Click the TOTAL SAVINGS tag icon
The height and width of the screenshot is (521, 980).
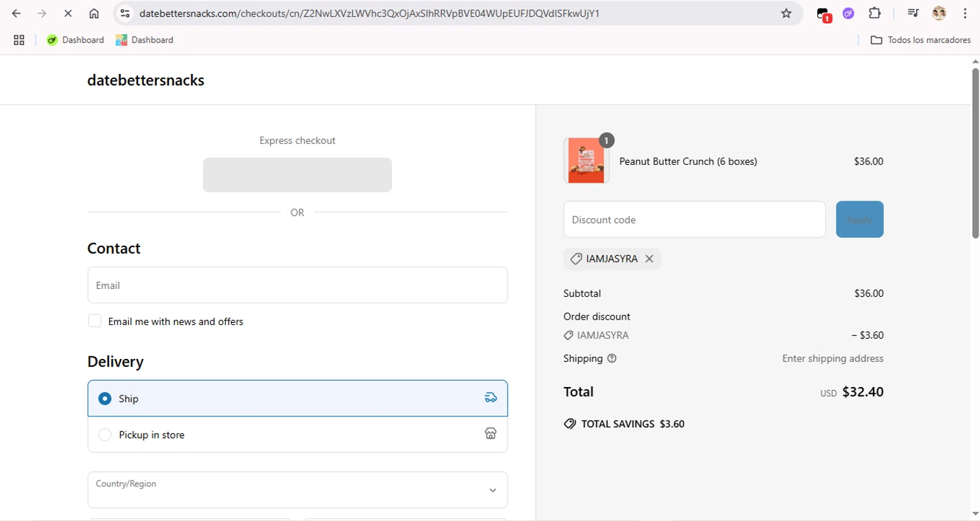tap(570, 424)
